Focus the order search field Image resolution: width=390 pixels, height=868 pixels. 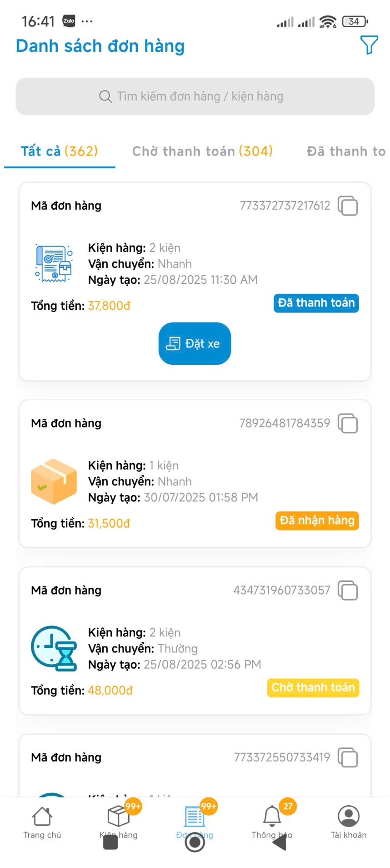[195, 96]
